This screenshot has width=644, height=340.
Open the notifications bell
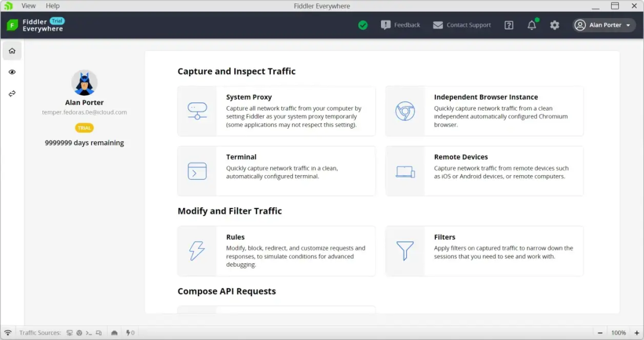(532, 25)
